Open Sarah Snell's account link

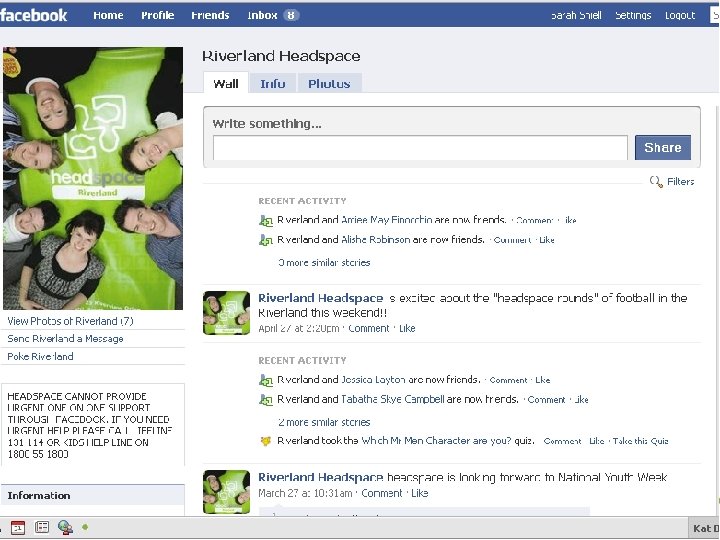(x=576, y=15)
